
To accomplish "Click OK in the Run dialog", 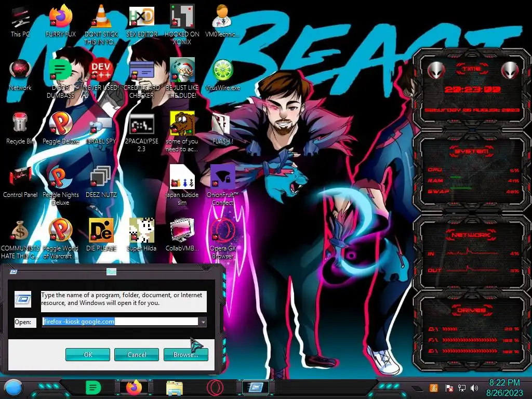I will [x=87, y=354].
